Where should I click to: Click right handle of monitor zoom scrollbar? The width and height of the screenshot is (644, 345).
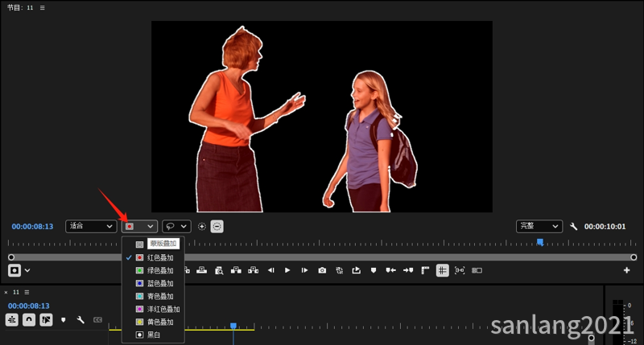click(x=634, y=257)
